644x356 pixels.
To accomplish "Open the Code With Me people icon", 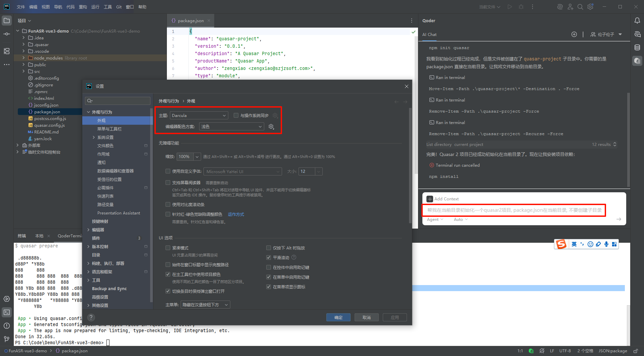I will 570,7.
